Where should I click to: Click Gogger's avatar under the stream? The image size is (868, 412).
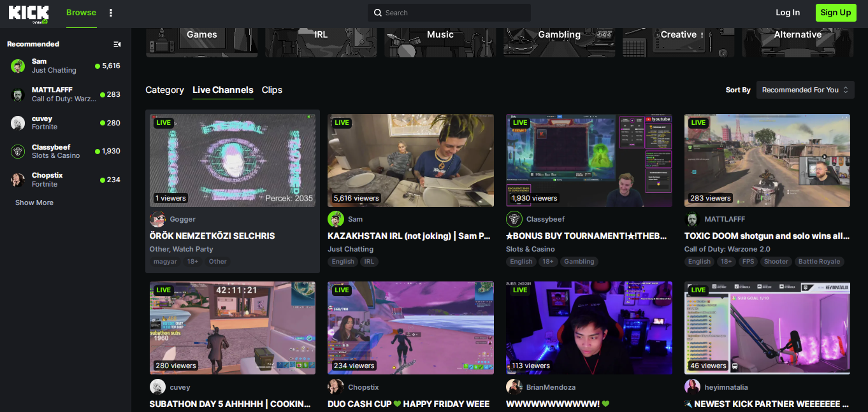157,219
